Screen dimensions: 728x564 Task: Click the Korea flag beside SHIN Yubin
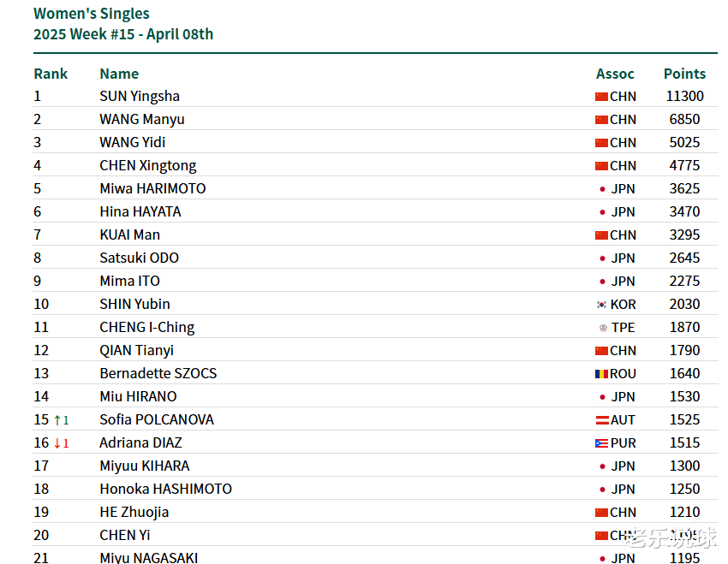[x=601, y=305]
